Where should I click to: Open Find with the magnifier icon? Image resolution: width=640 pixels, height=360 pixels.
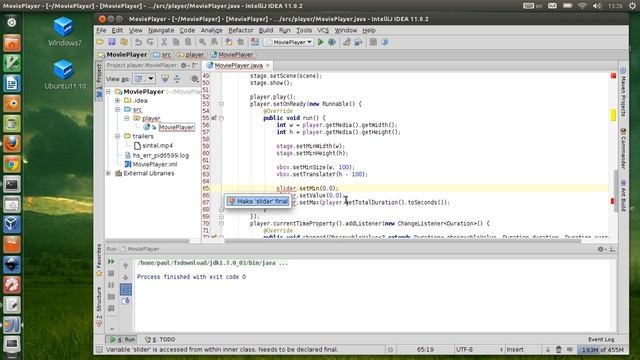[x=202, y=42]
